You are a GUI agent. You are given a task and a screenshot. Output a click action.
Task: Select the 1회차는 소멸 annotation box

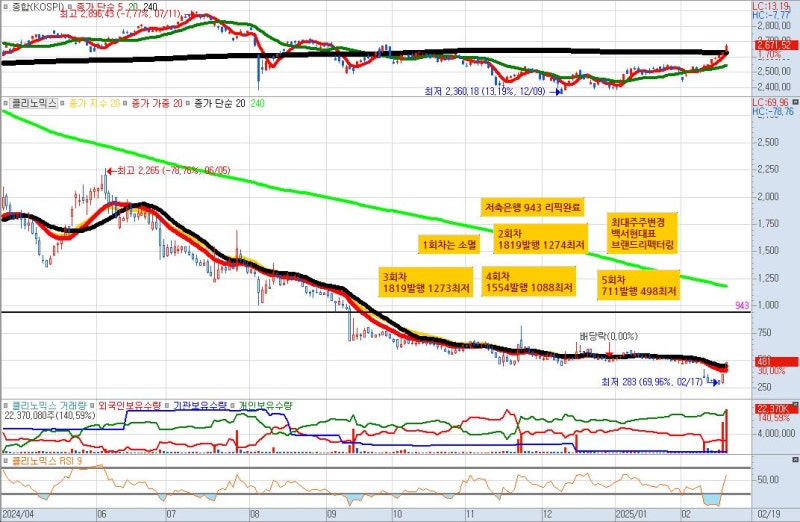click(x=449, y=243)
